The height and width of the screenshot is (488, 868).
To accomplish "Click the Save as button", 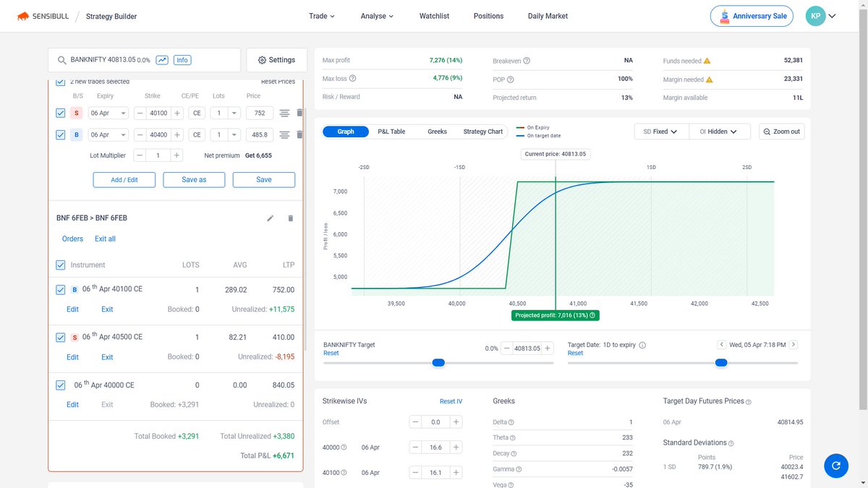I will [x=194, y=179].
